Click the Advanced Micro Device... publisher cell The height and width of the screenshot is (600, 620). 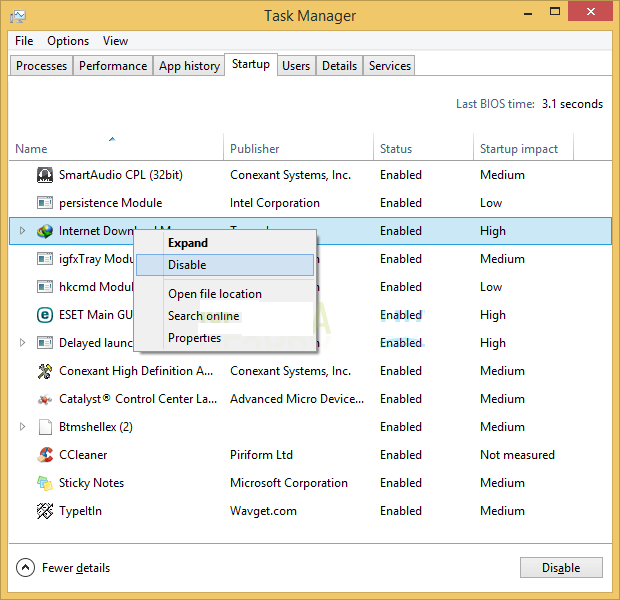297,399
